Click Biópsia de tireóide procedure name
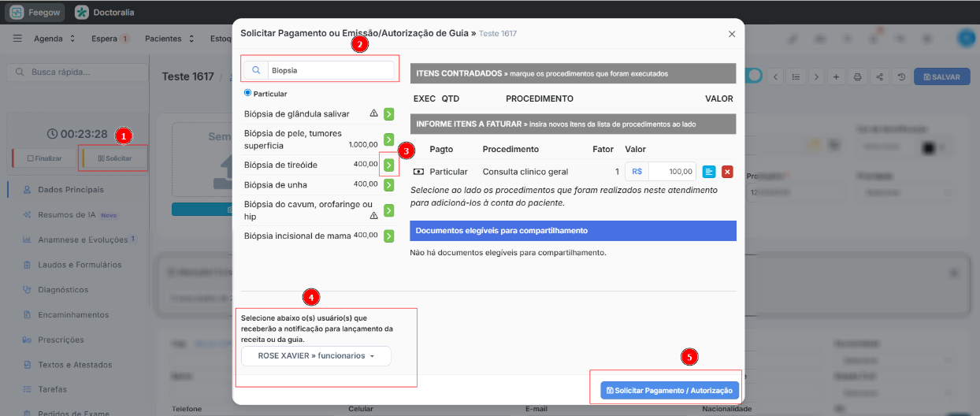Screen dimensions: 980x416 [x=281, y=165]
